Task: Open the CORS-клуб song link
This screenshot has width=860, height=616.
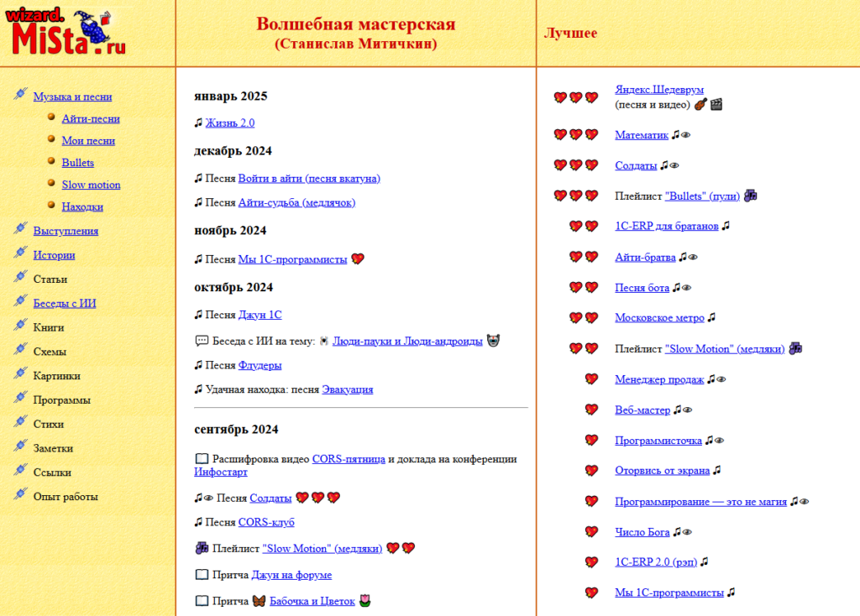Action: [266, 522]
